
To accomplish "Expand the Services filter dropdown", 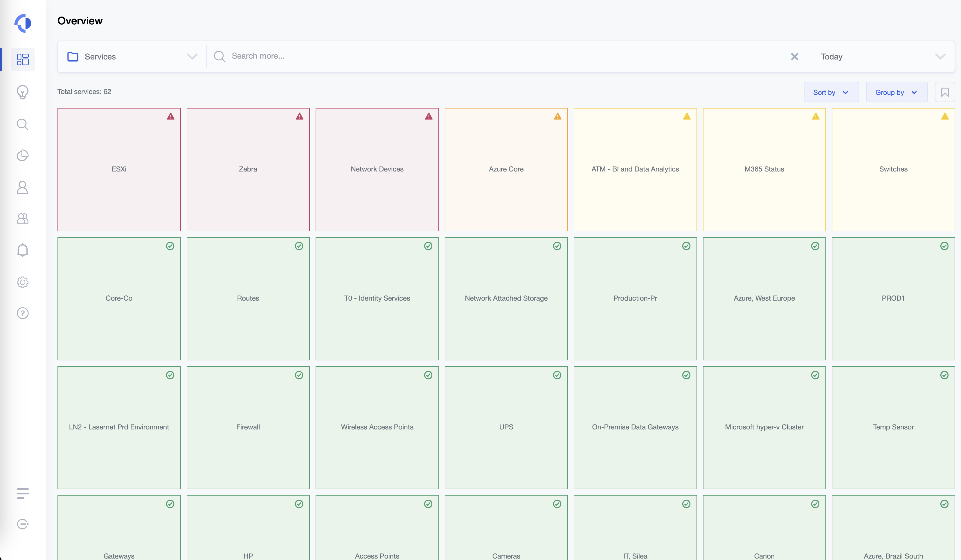I will tap(192, 56).
